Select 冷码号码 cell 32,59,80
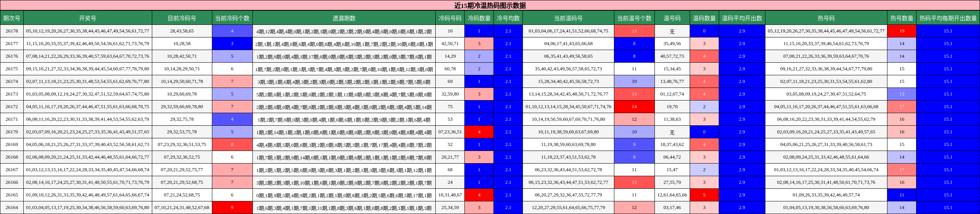Viewport: 980px width, 214px height. pos(450,94)
